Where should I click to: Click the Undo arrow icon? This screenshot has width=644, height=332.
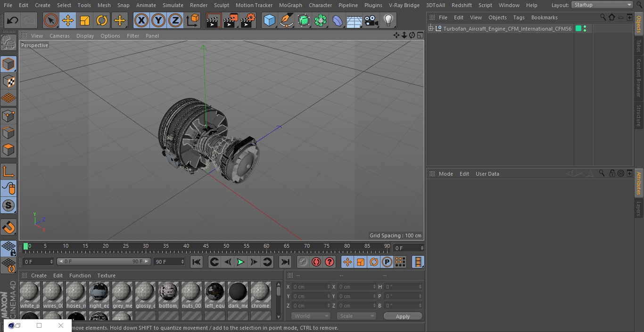12,20
